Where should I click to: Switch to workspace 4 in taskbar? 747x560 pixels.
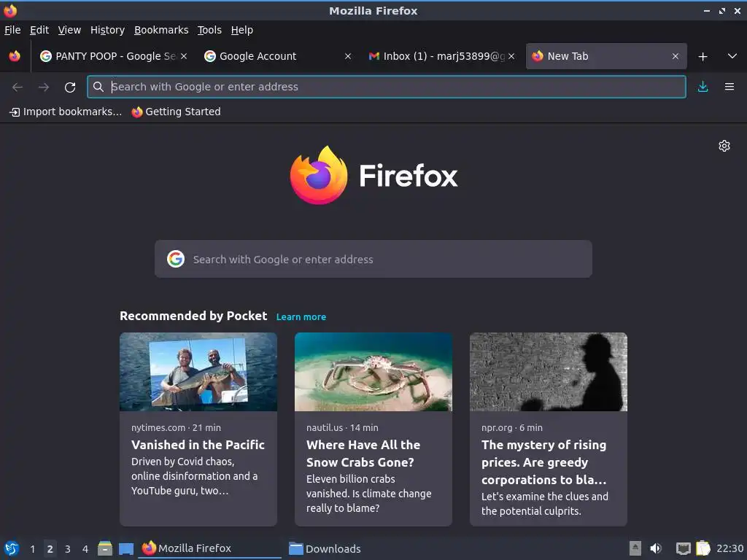85,548
